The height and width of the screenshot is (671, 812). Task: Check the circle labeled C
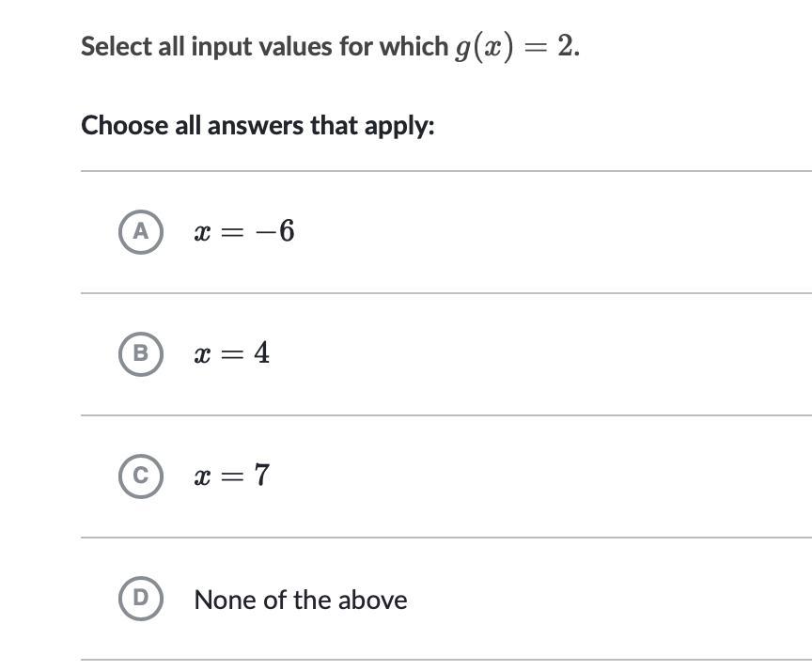[x=141, y=476]
